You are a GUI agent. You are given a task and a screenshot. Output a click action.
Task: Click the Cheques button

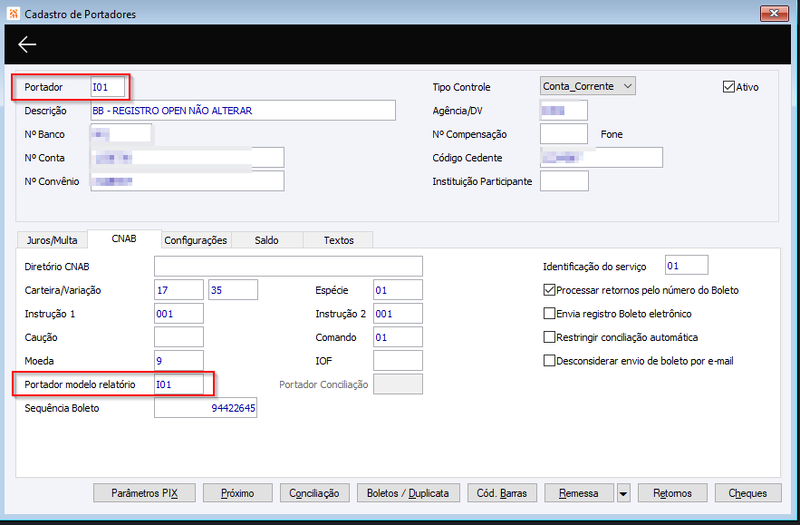point(748,493)
